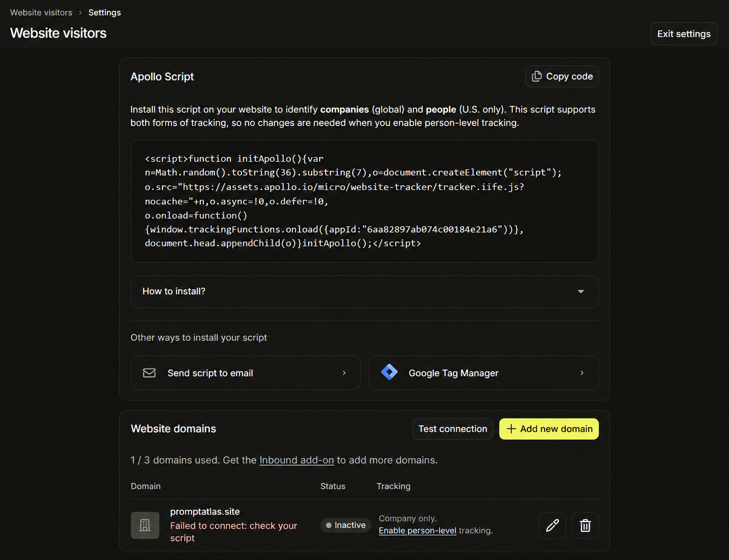Viewport: 729px width, 560px height.
Task: Open the chevron on Send script to email
Action: pos(344,373)
